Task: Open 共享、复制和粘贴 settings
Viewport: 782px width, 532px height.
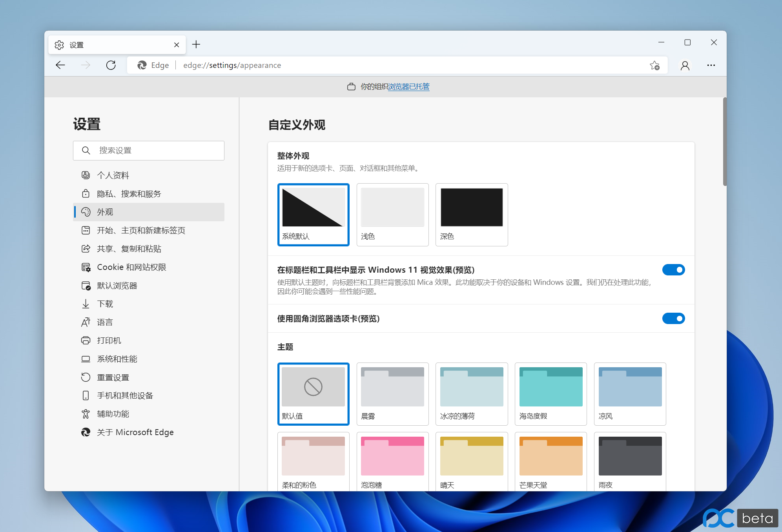Action: [149, 249]
